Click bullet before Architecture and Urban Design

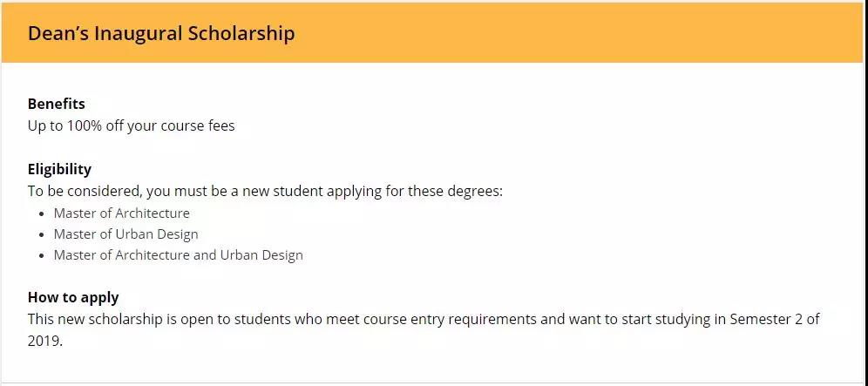[x=43, y=256]
